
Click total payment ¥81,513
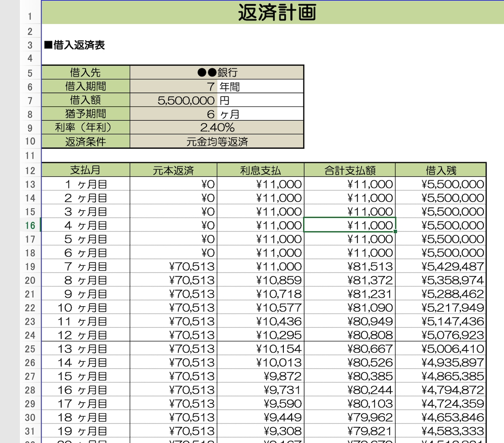coord(350,266)
